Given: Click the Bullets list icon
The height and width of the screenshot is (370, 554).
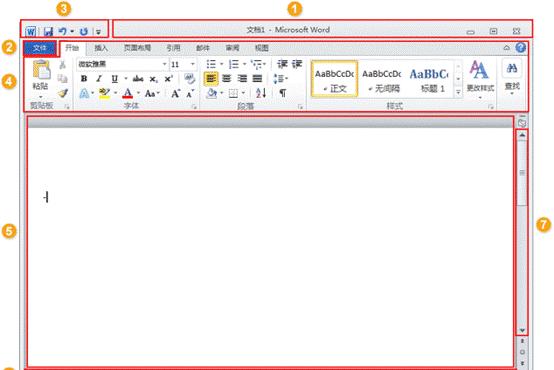Looking at the screenshot, I should (x=211, y=64).
